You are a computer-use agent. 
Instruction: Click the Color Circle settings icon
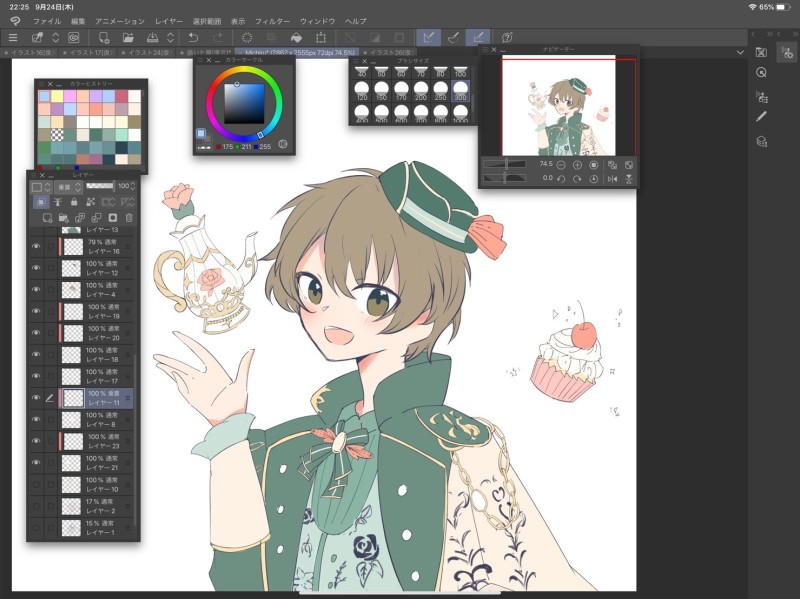[x=283, y=144]
